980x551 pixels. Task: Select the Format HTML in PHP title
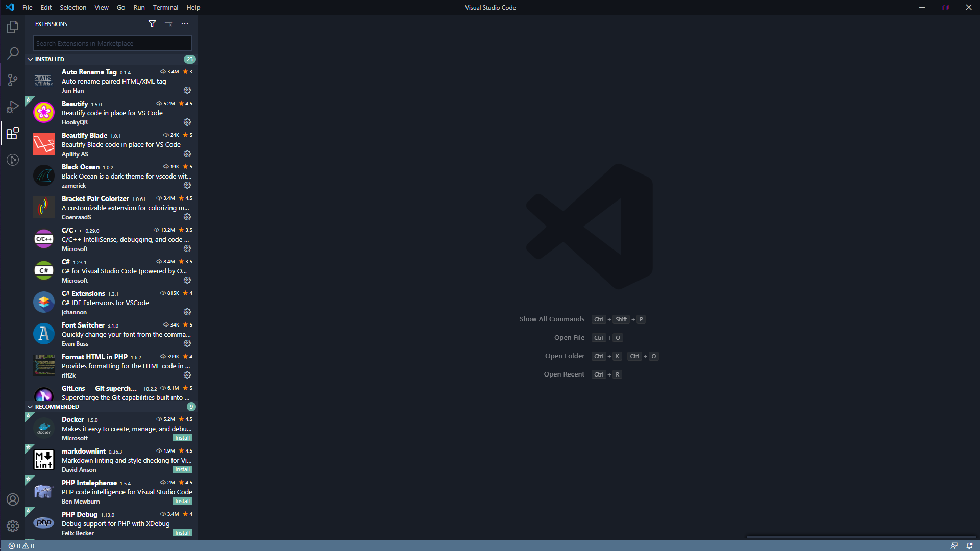pos(94,357)
